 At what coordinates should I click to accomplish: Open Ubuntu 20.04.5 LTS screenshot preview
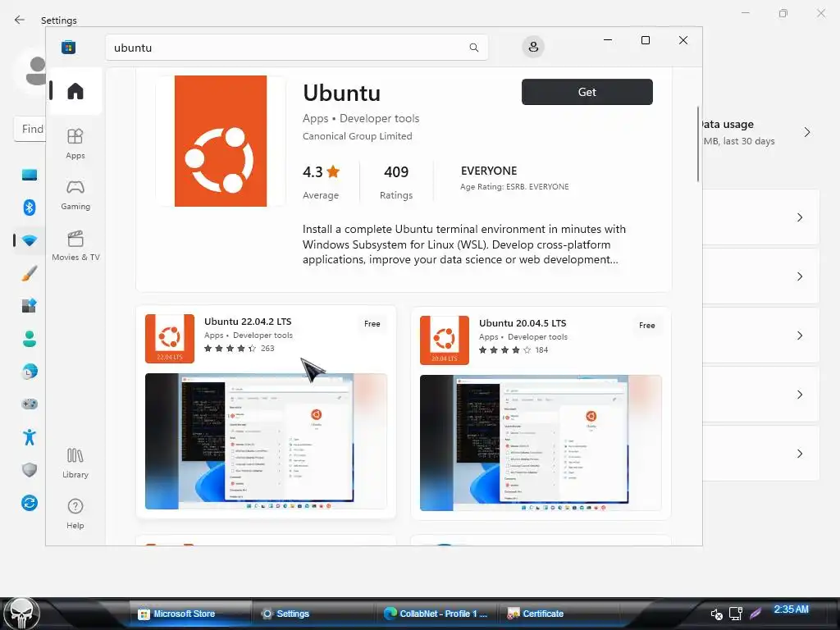pos(541,443)
